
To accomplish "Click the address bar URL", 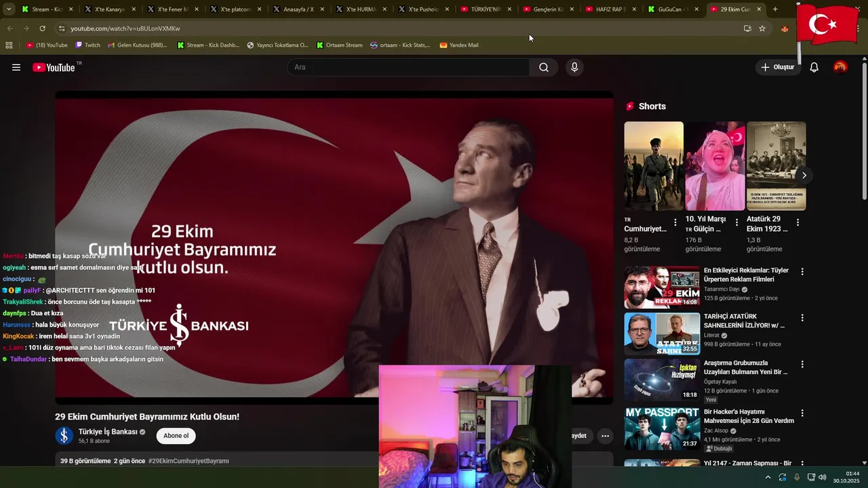I will pos(125,28).
